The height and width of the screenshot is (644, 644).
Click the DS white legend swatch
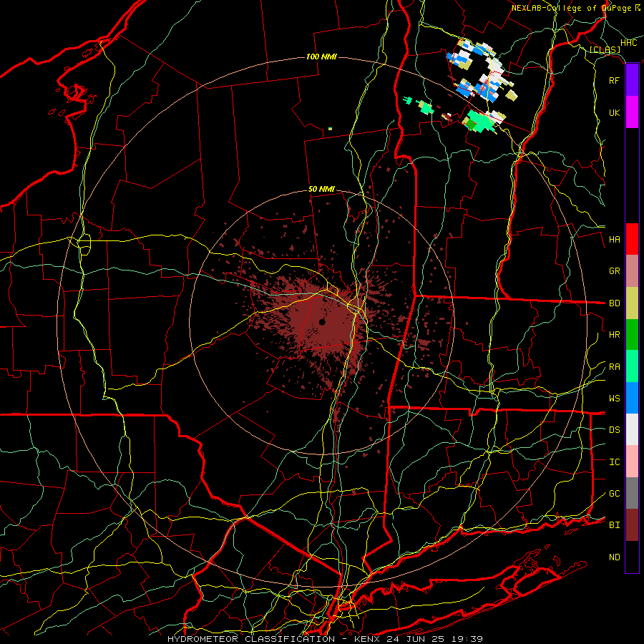632,429
